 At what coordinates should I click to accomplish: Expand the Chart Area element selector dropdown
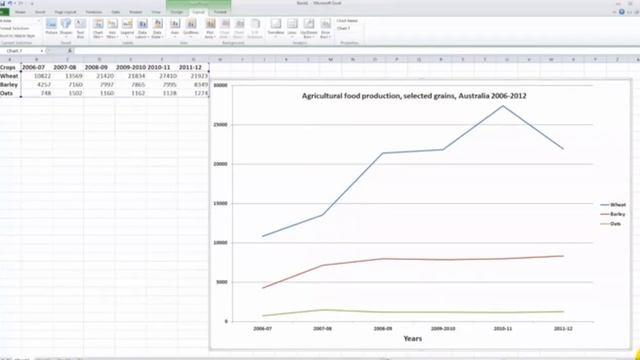point(39,20)
